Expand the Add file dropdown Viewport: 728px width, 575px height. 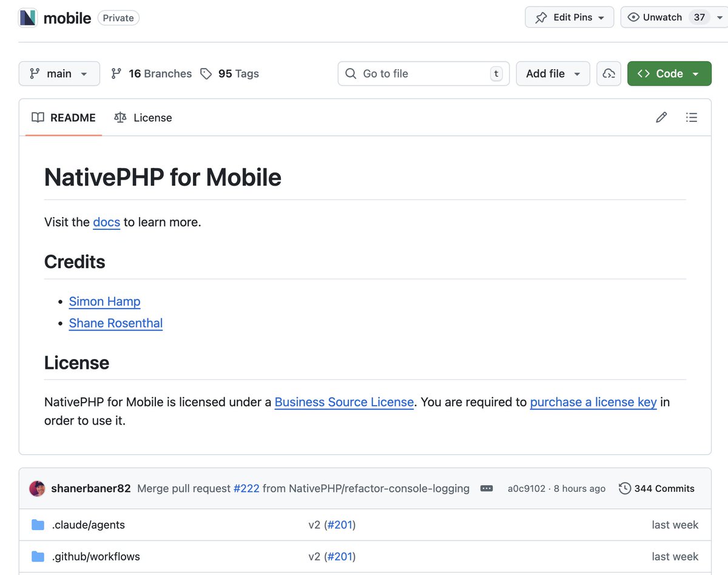553,73
